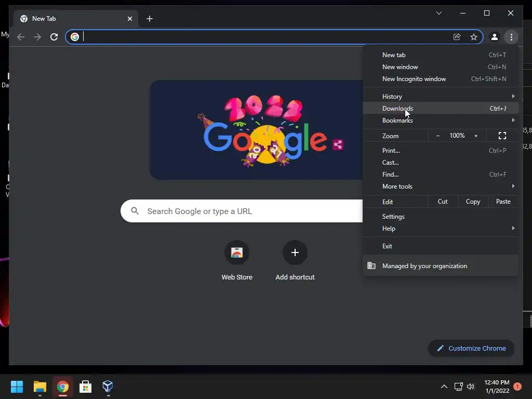Open the clock showing 12:40 PM
532x399 pixels.
tap(497, 387)
